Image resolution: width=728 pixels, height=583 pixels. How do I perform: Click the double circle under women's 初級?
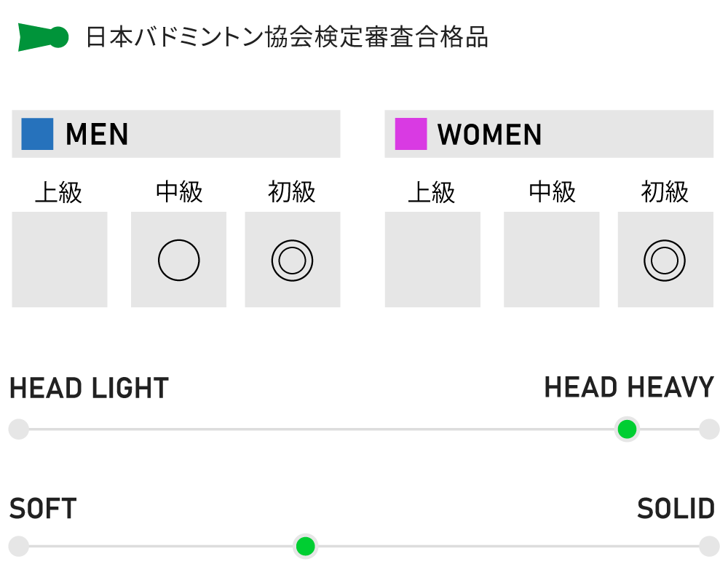(665, 261)
